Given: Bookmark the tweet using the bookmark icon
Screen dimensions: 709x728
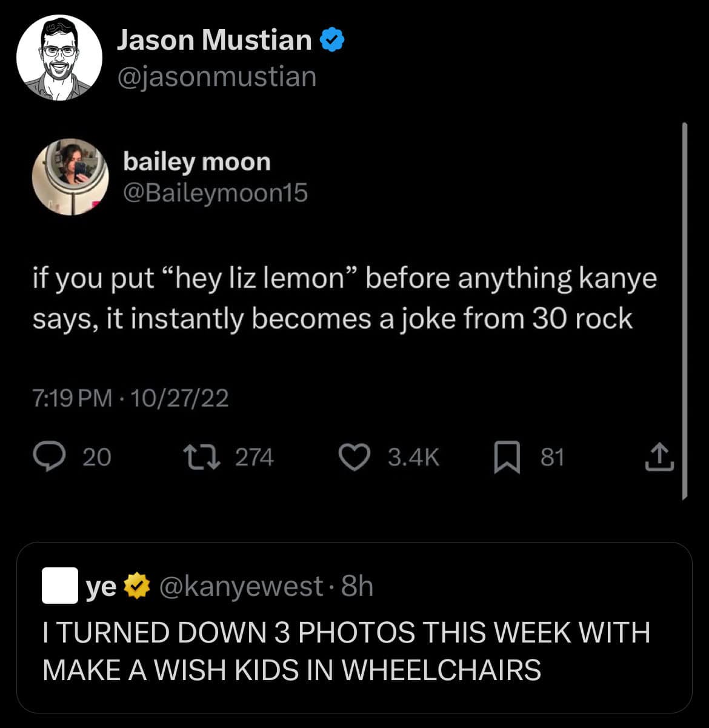Looking at the screenshot, I should 507,458.
